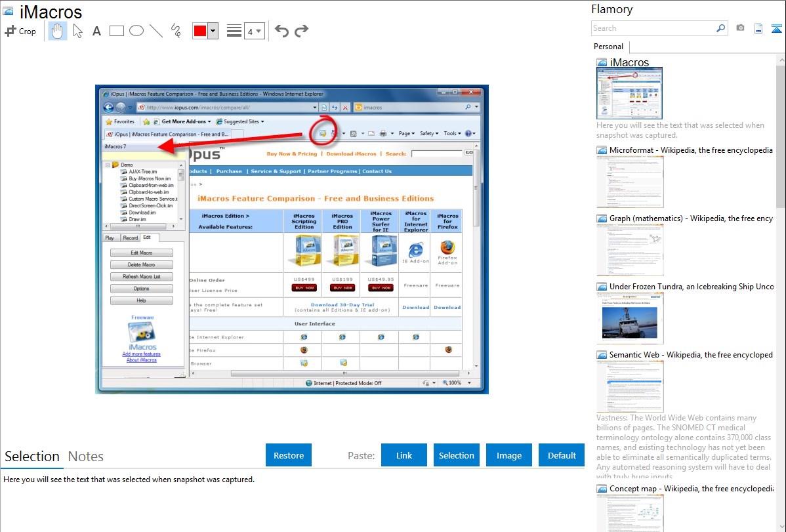Click the selection text 'Here you will see the text'

[x=129, y=480]
